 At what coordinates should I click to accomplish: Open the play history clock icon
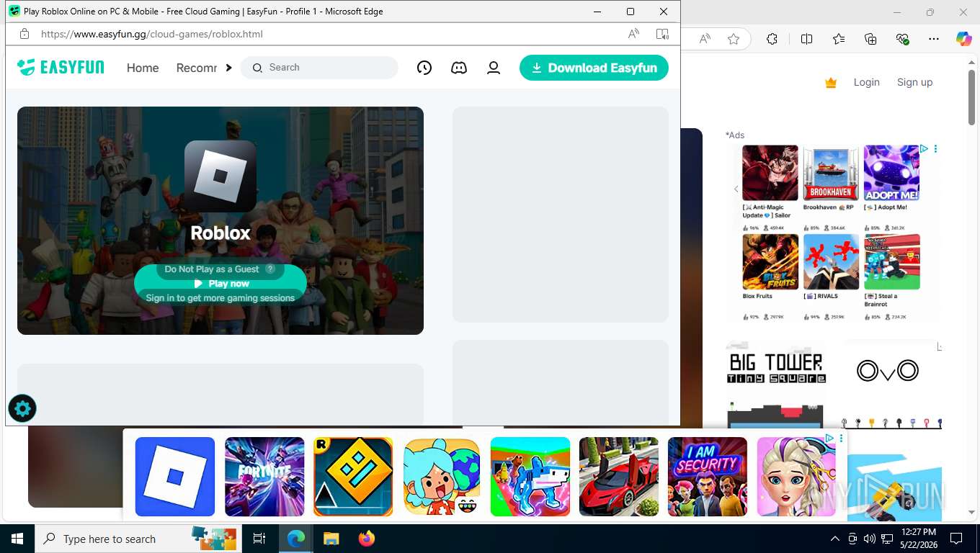pyautogui.click(x=424, y=68)
